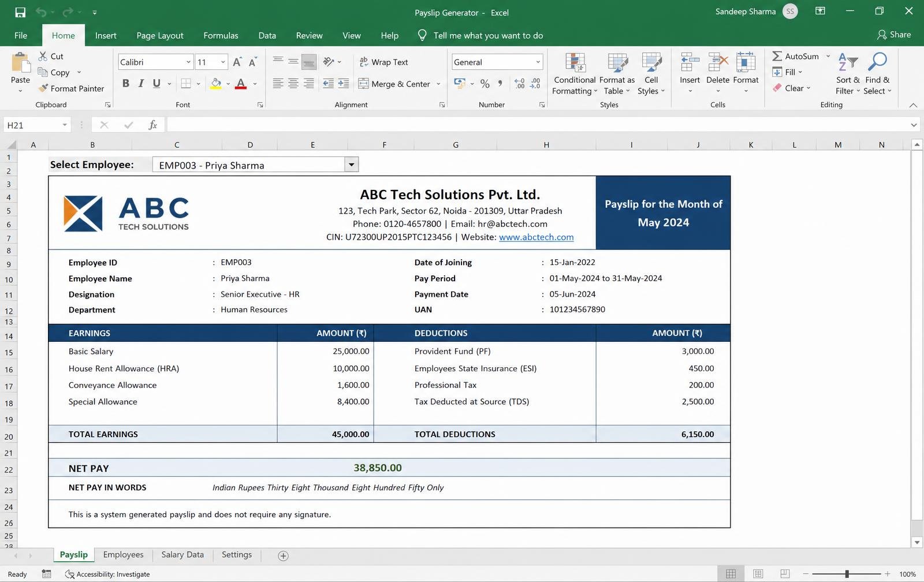Decrease font size with smaller A icon
The image size is (924, 582).
coord(252,62)
